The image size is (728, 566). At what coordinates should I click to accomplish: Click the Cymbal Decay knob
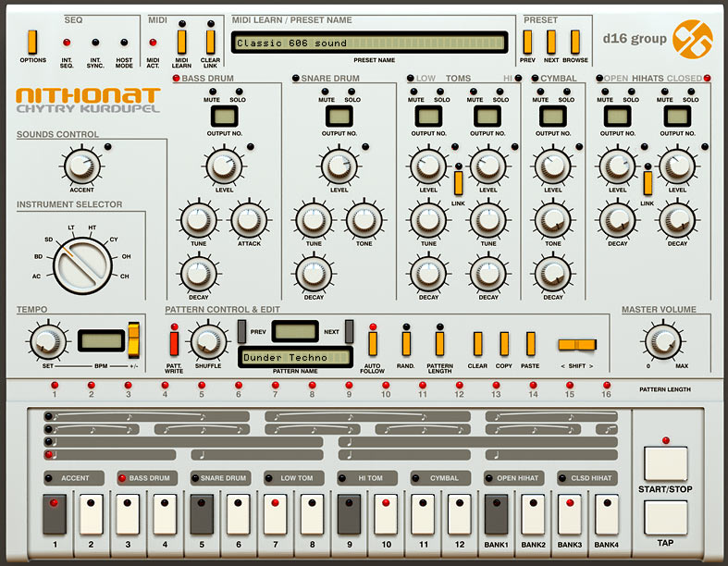pyautogui.click(x=553, y=274)
